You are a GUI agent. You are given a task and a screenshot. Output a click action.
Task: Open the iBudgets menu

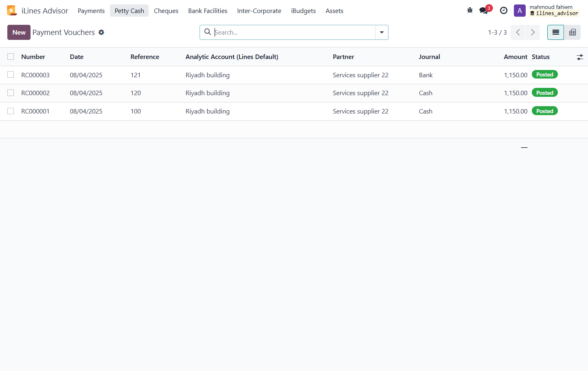click(303, 11)
